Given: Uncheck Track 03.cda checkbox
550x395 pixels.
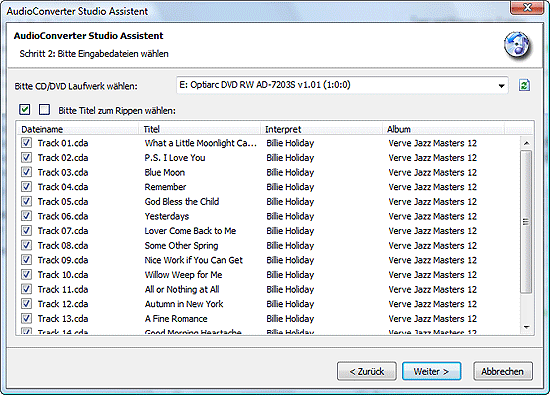Looking at the screenshot, I should [x=26, y=172].
